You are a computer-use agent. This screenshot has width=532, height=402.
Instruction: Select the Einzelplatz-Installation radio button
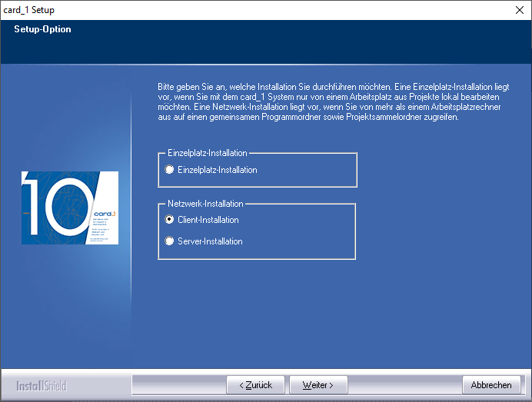pos(170,170)
